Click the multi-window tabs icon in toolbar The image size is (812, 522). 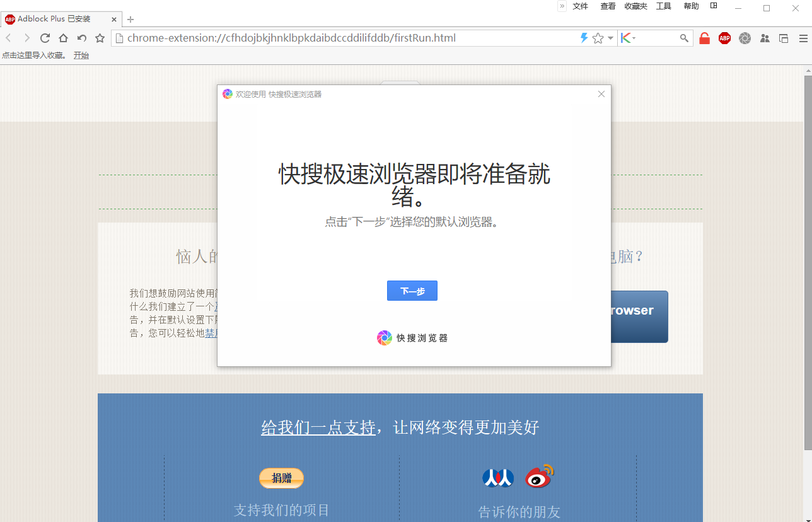pos(784,38)
